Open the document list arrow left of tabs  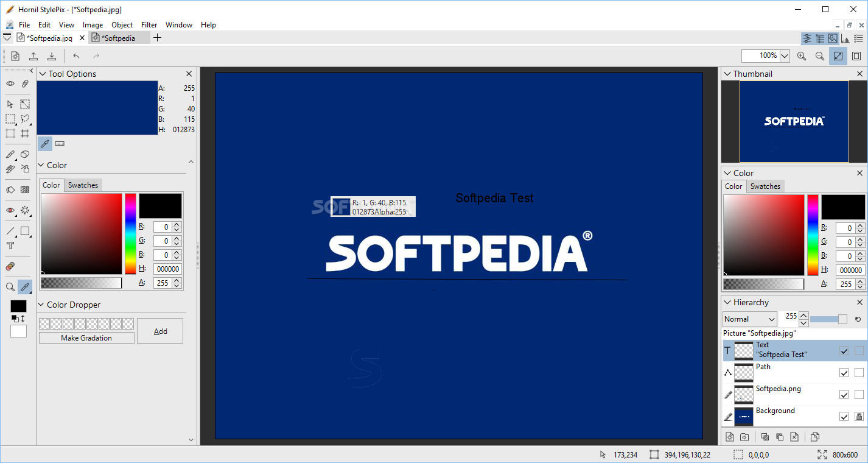click(x=7, y=37)
